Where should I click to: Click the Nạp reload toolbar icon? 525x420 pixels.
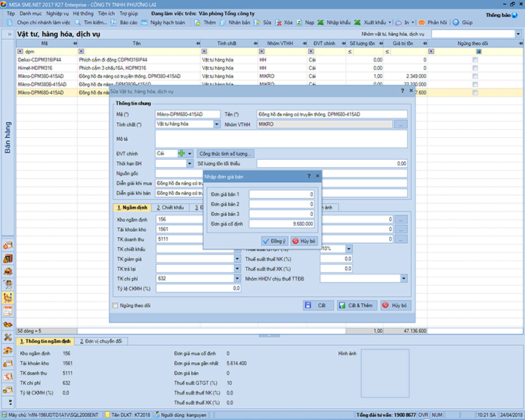pos(299,22)
